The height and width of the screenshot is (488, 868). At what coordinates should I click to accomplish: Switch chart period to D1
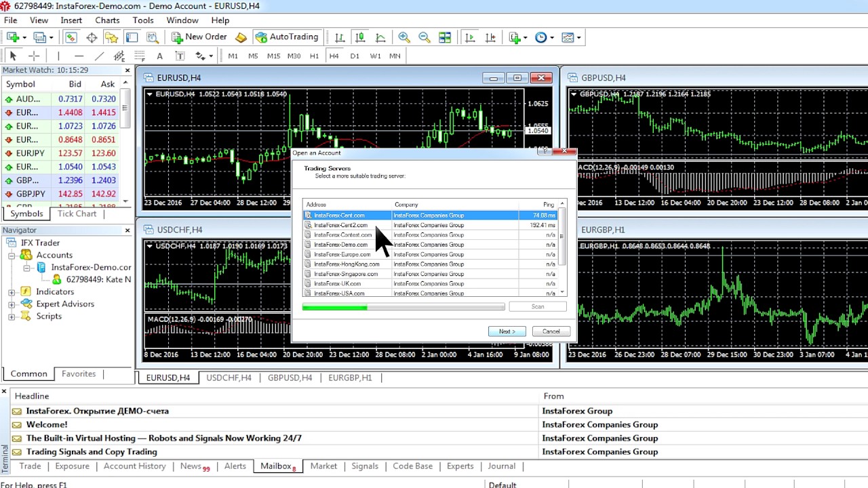(355, 56)
